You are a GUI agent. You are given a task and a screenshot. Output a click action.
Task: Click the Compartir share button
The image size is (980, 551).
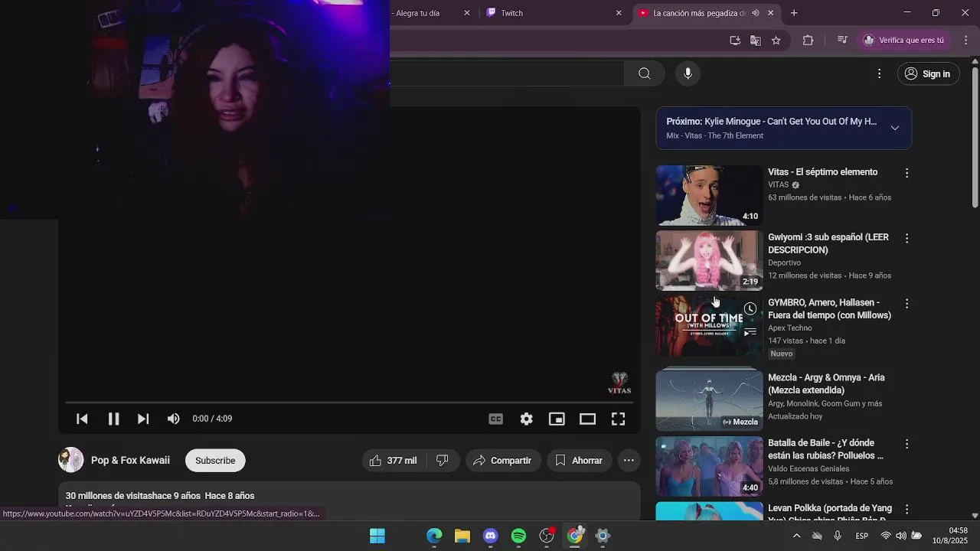pos(503,460)
